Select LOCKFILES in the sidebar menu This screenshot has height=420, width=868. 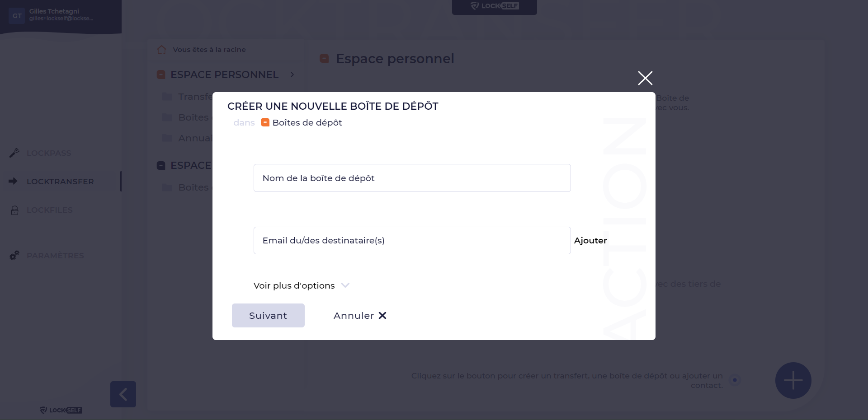49,210
